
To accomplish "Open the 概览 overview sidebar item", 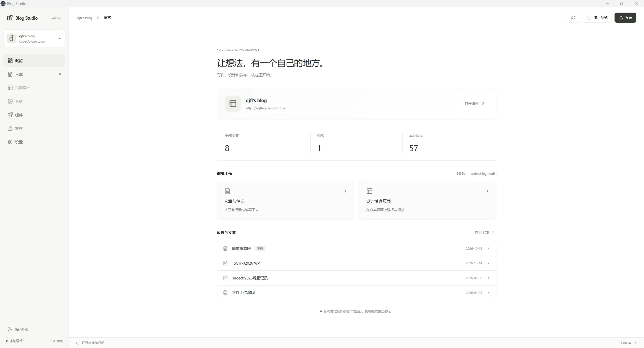I will [x=34, y=61].
